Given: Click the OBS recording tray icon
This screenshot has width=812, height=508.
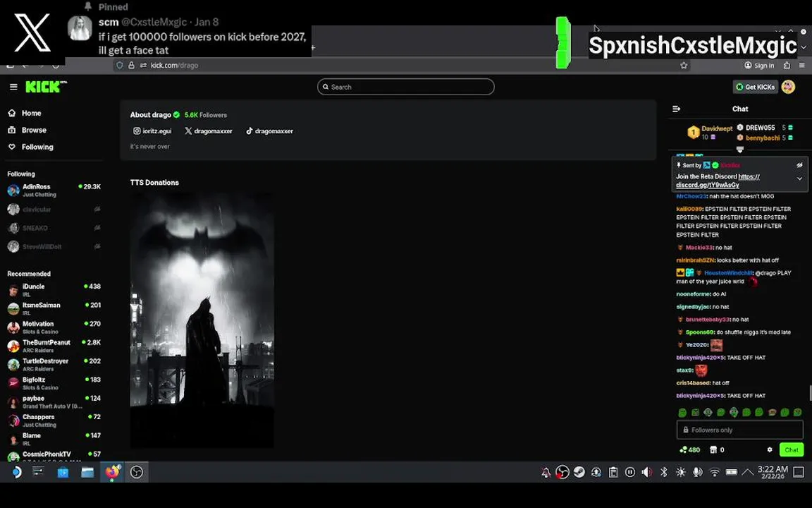Looking at the screenshot, I should pyautogui.click(x=562, y=472).
